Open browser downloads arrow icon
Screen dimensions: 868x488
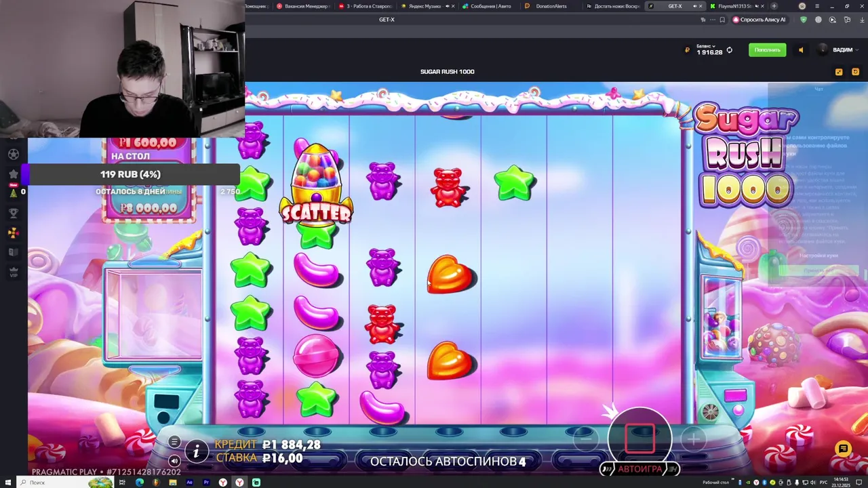pos(861,20)
